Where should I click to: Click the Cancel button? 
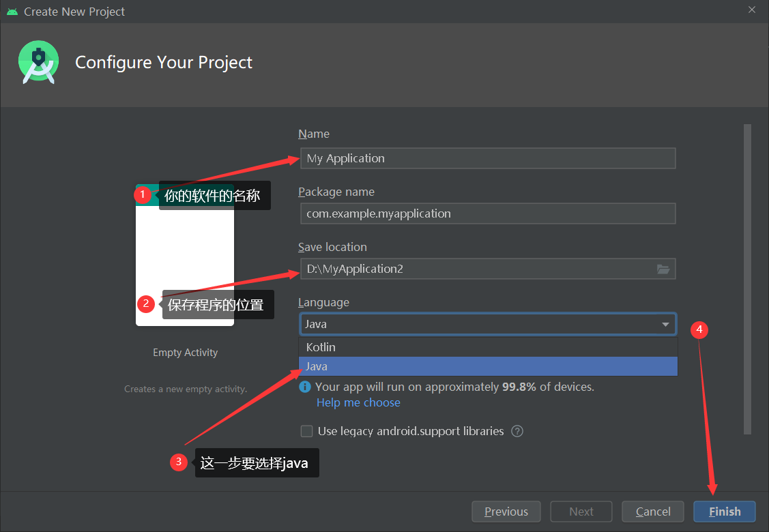tap(653, 512)
